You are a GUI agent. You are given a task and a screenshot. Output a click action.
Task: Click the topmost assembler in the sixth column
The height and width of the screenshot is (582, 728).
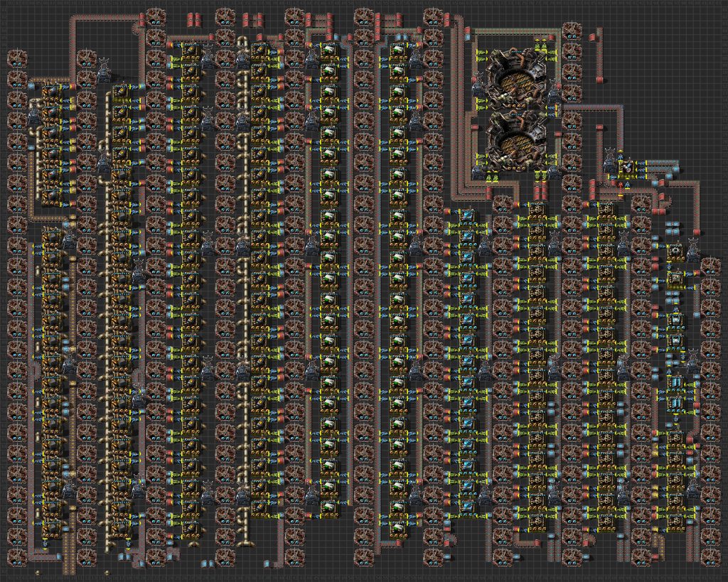point(398,50)
